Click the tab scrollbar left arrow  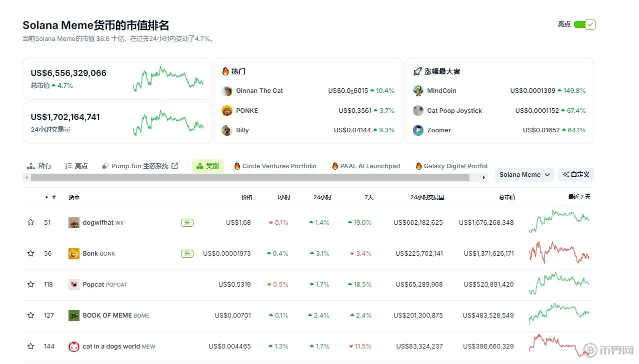tap(25, 177)
